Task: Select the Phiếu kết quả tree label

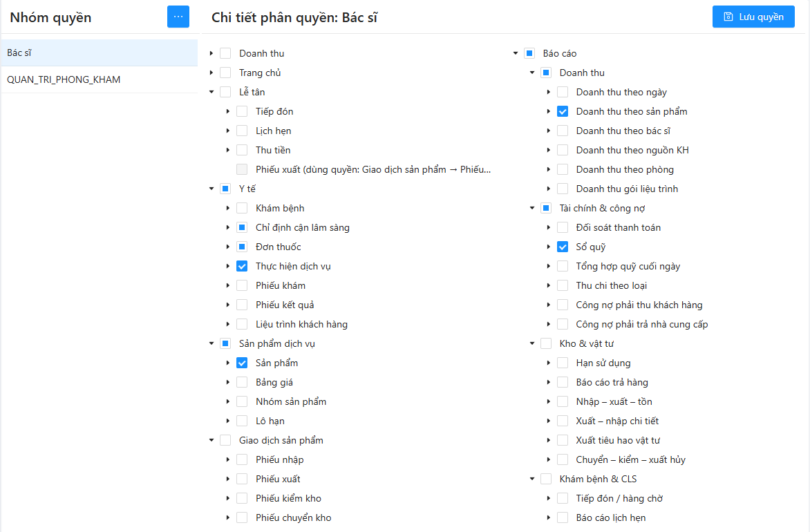Action: click(x=285, y=305)
